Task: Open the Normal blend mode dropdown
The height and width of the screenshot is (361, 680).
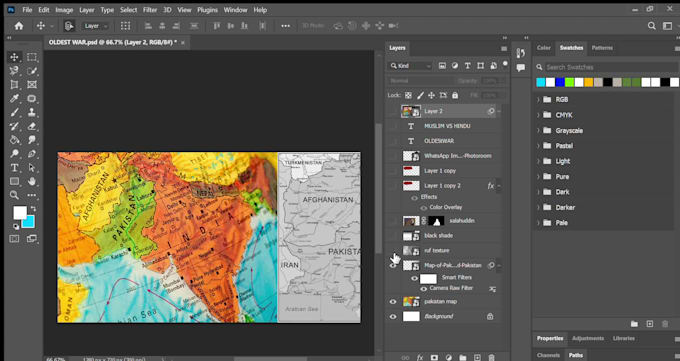Action: pyautogui.click(x=419, y=81)
